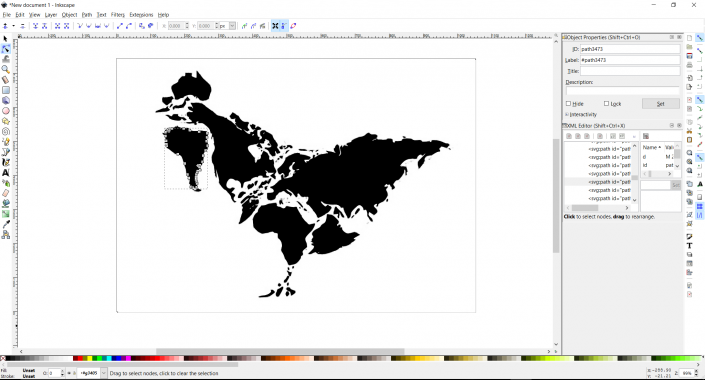Open the units dropdown next to Y field
Viewport: 705px width, 380px height.
click(232, 26)
